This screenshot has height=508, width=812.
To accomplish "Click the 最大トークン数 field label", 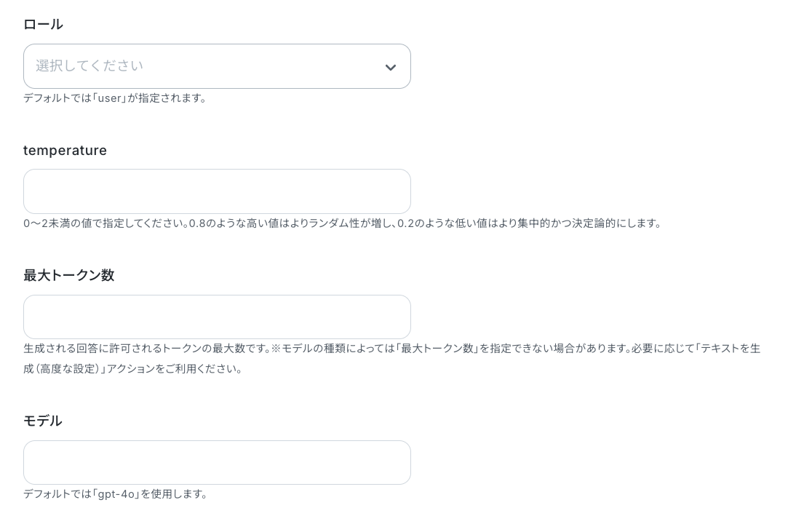I will pos(68,276).
